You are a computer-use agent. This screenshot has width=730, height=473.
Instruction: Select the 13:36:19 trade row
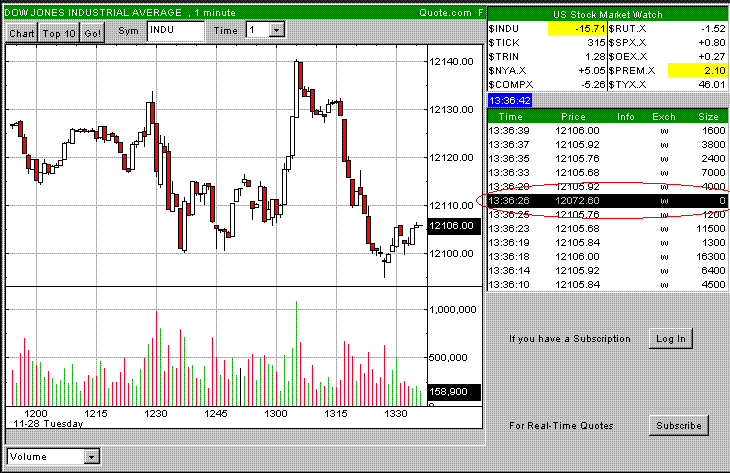tap(607, 243)
